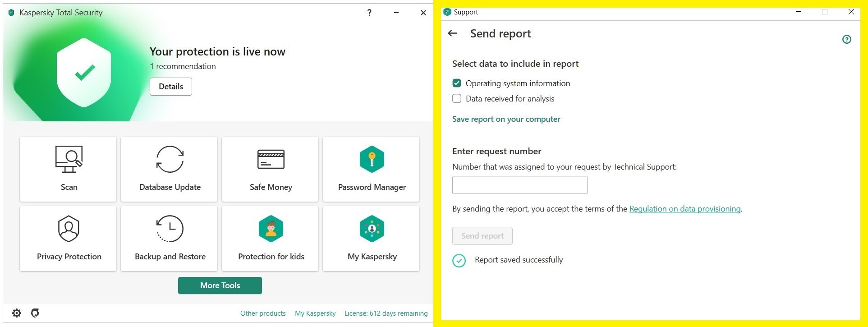Screen dimensions: 868x327
Task: Minimize the Kaspersky Total Security window
Action: [396, 13]
